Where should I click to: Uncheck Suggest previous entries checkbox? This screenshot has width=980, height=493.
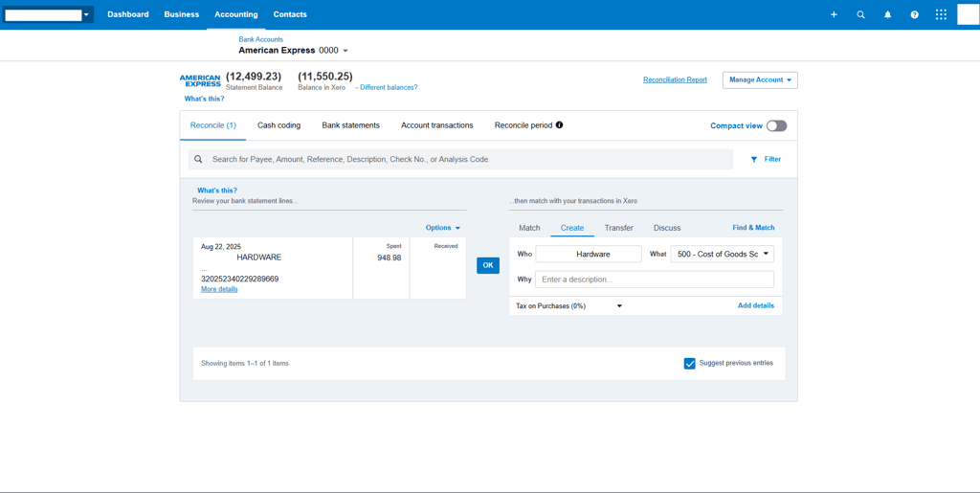[x=689, y=364]
